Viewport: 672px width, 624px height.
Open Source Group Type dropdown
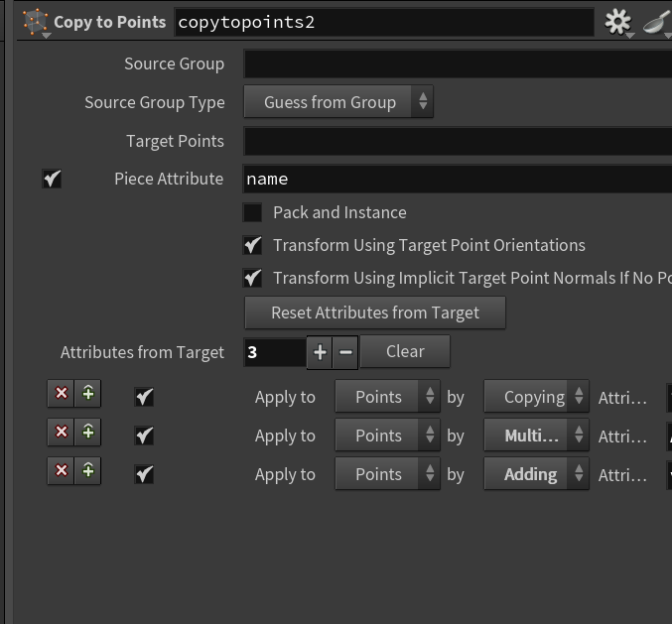[338, 102]
